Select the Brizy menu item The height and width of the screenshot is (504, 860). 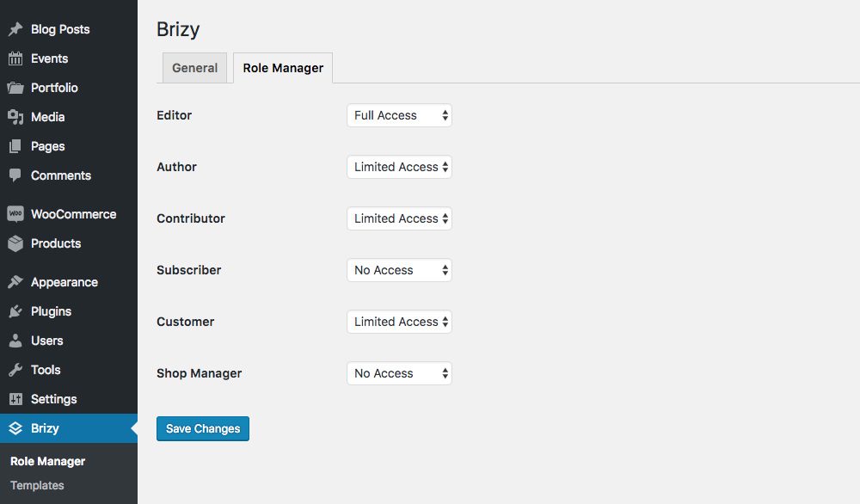69,428
